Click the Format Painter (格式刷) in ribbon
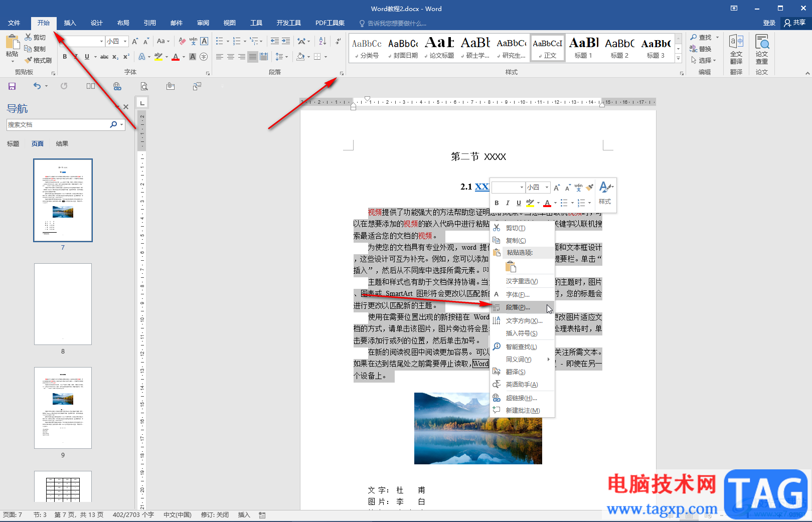This screenshot has height=522, width=812. pos(38,60)
